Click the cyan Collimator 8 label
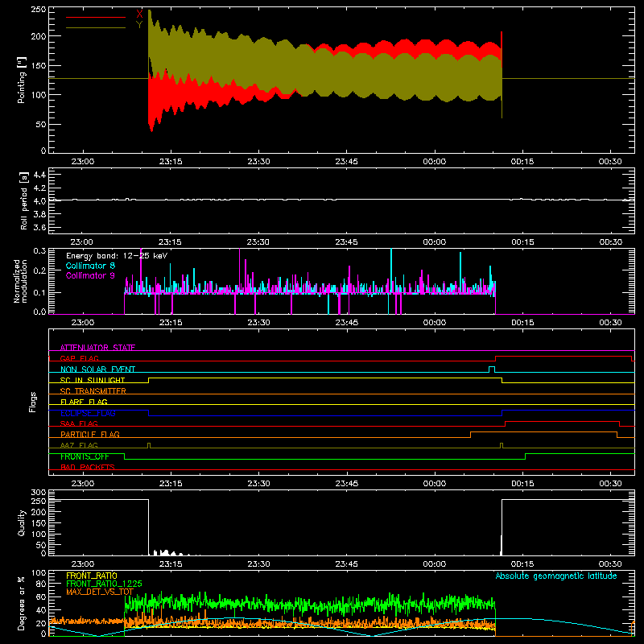Image resolution: width=644 pixels, height=644 pixels. [x=90, y=266]
